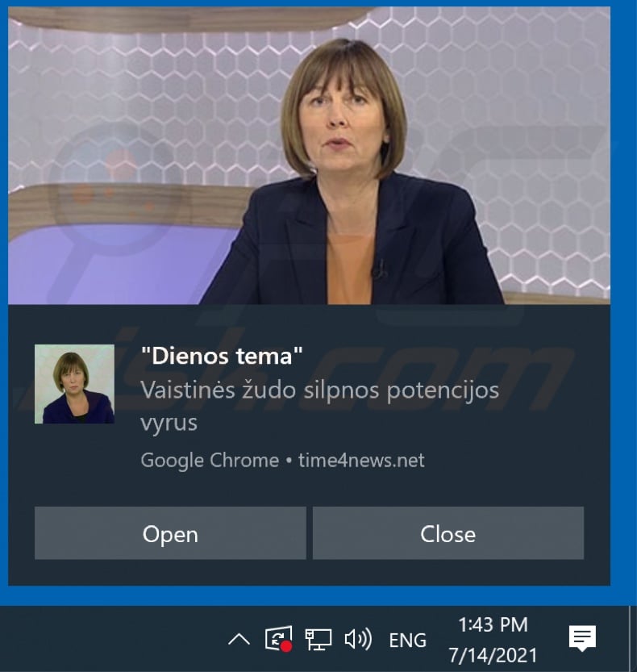Click the volume speaker icon
637x672 pixels.
point(358,640)
